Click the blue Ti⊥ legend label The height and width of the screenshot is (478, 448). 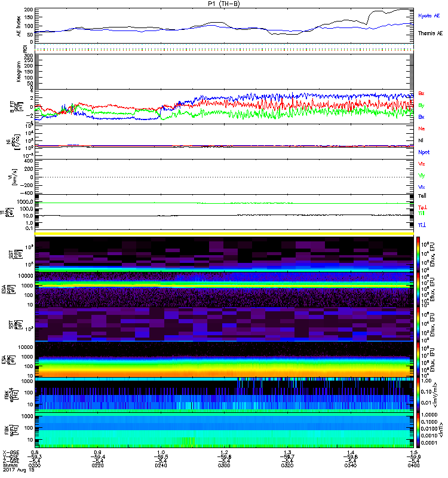point(422,225)
